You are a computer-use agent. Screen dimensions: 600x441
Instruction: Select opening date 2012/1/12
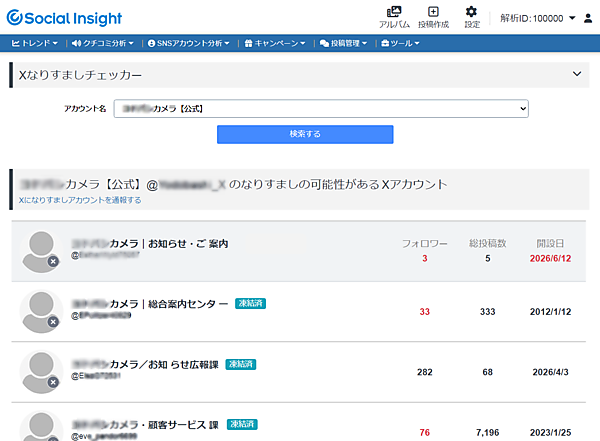pos(550,312)
